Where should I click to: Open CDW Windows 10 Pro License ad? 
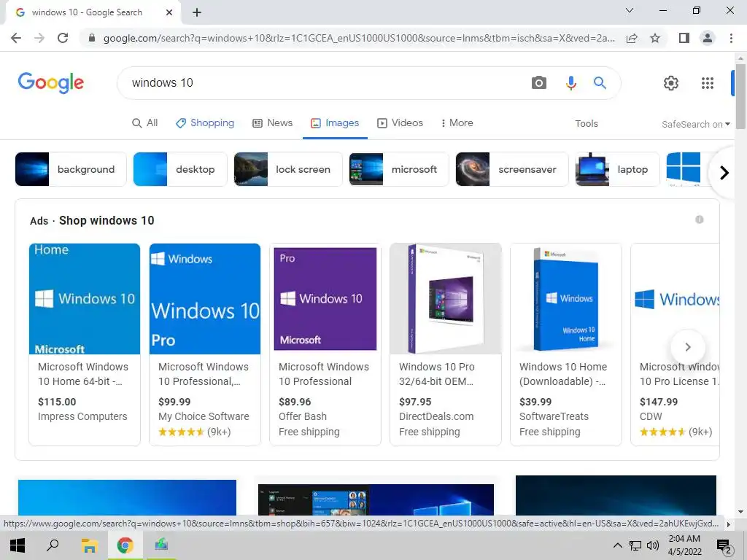675,344
